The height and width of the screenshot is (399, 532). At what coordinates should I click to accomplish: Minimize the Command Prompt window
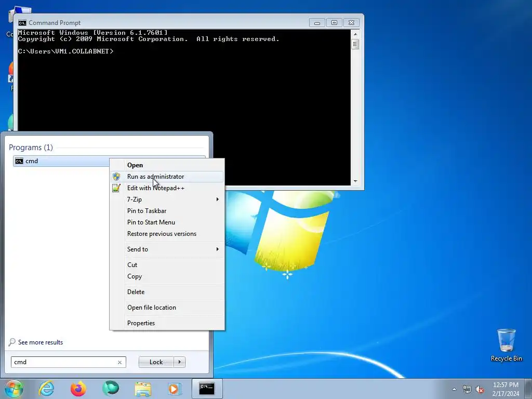[x=317, y=23]
